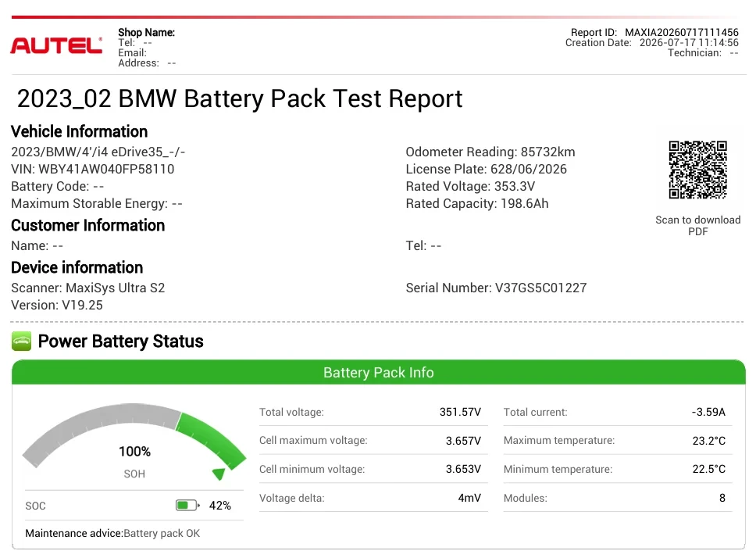Click the QR code to download PDF
Viewport: 756px width, 558px height.
pos(697,170)
